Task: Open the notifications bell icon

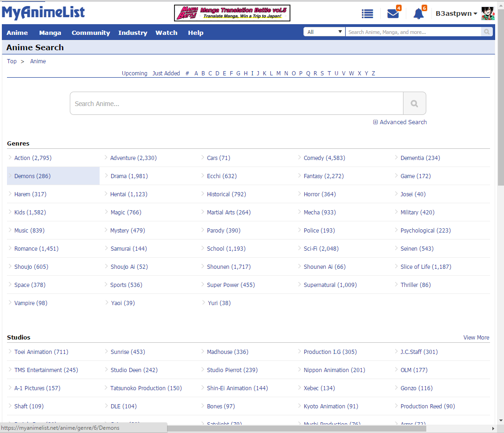Action: (418, 13)
